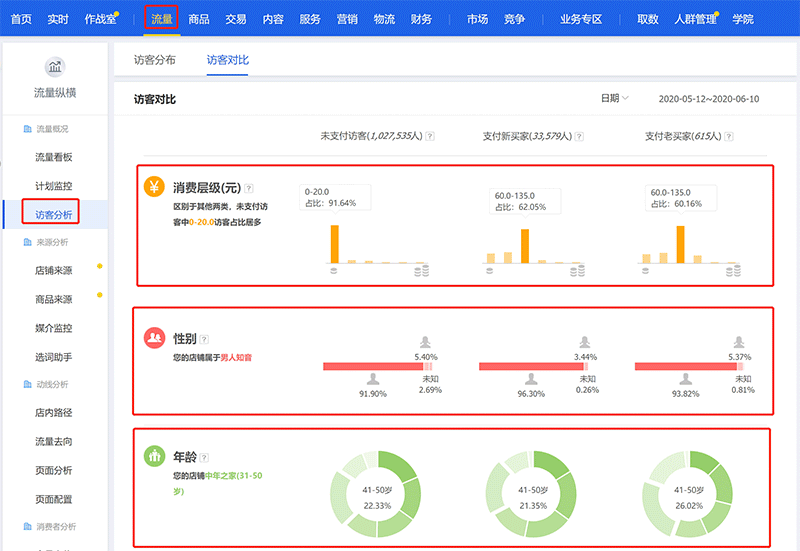This screenshot has height=551, width=800.
Task: Go to 流量看板 in the sidebar
Action: (x=54, y=157)
